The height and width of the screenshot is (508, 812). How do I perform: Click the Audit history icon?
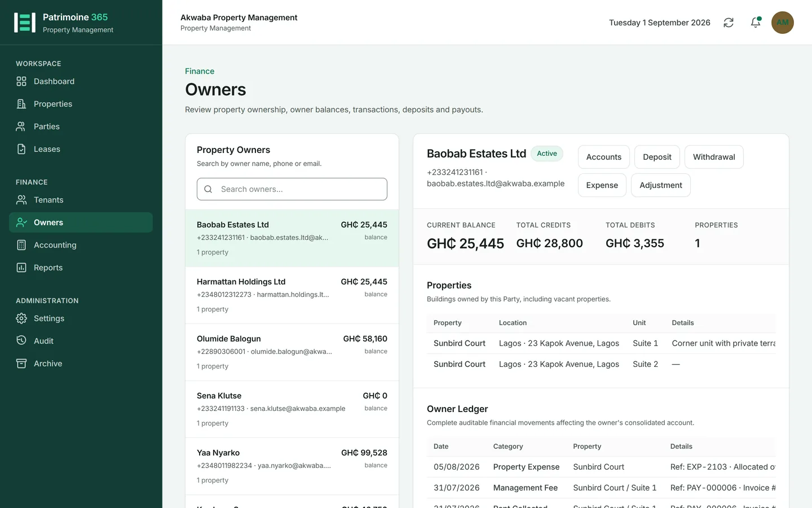point(21,341)
